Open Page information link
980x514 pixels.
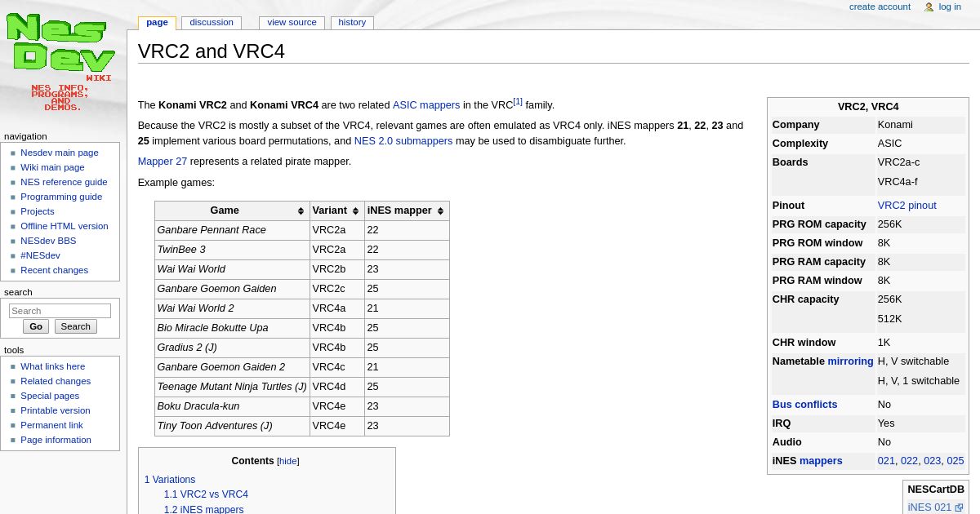pyautogui.click(x=56, y=440)
